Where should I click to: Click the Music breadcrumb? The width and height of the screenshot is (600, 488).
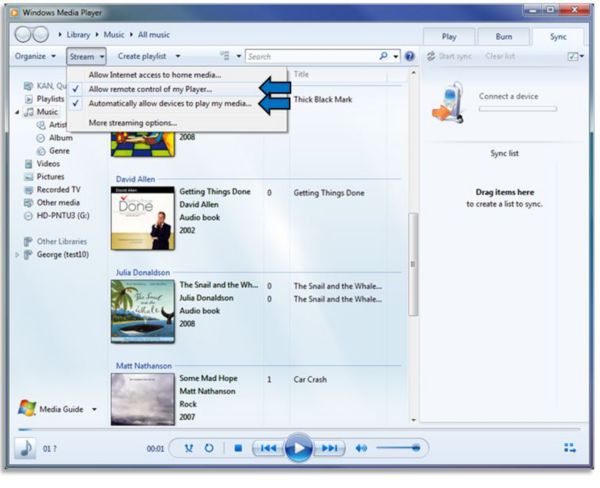click(x=114, y=34)
